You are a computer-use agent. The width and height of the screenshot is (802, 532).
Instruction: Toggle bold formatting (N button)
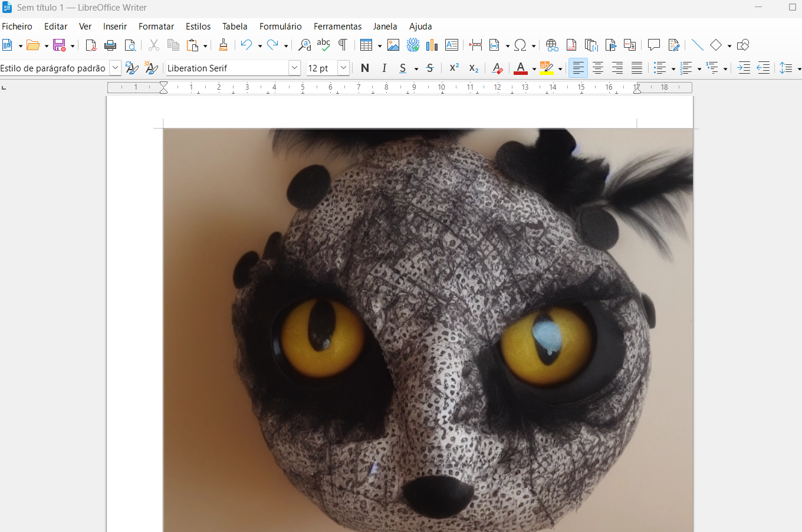365,68
